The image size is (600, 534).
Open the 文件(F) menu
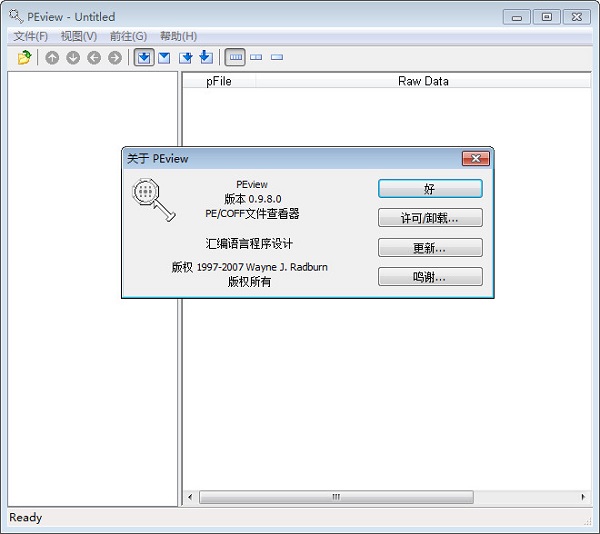click(31, 36)
